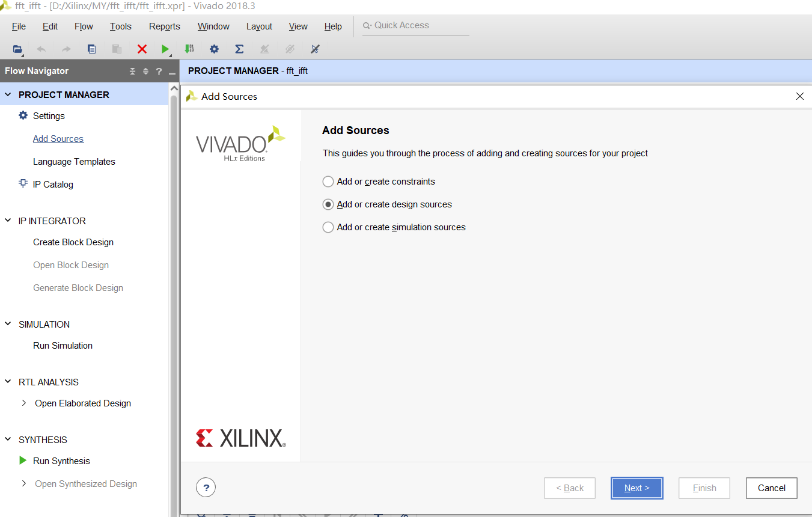
Task: Click the Undo arrow toolbar icon
Action: 41,49
